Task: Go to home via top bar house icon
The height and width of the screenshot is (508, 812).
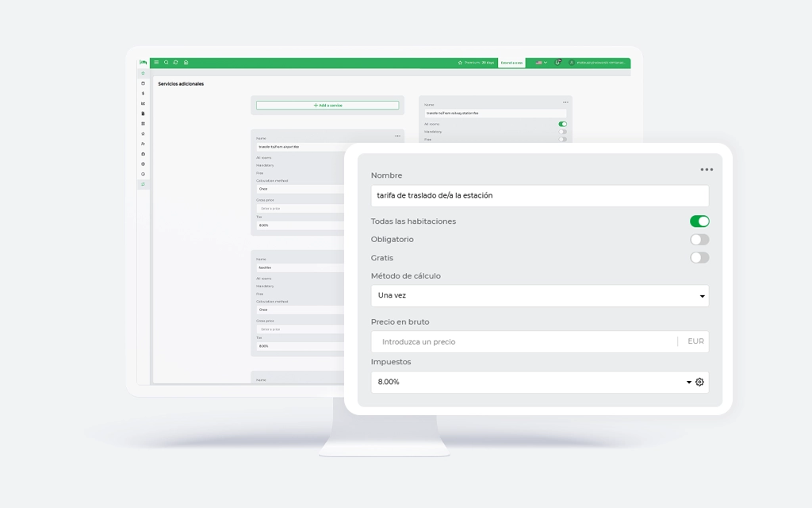Action: [186, 62]
